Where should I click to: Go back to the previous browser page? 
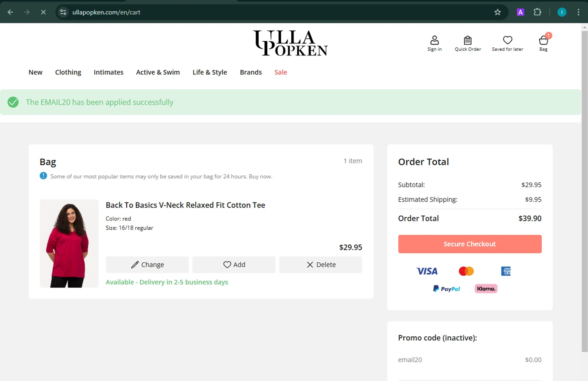(x=11, y=12)
